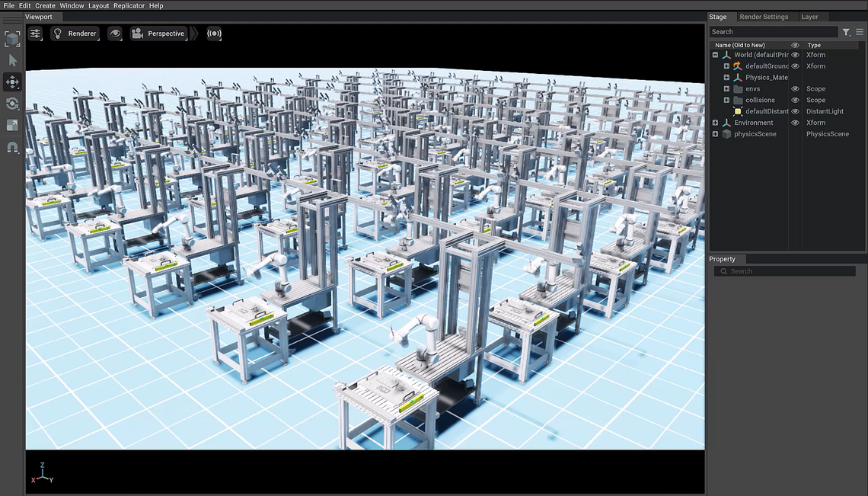Screen dimensions: 868x496
Task: Open the Renderer selection button
Action: click(75, 34)
